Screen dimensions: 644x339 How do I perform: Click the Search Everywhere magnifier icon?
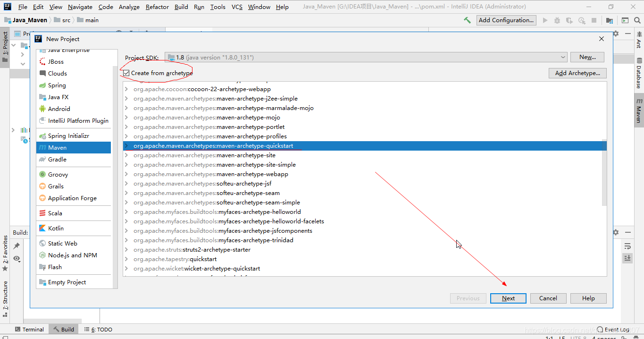coord(637,20)
